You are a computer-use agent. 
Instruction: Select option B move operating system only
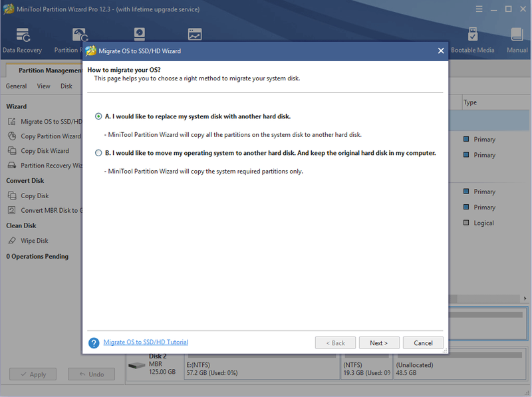click(98, 153)
